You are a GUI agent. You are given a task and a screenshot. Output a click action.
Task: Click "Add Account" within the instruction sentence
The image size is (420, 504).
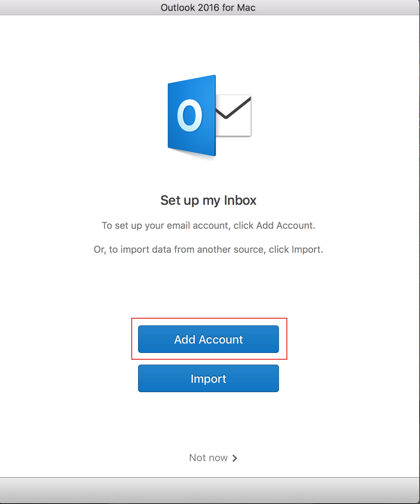(285, 226)
